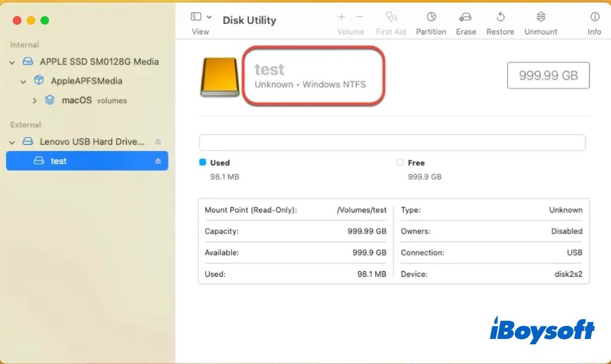Viewport: 611px width, 364px height.
Task: Click the Capacity 999.99 GB table value
Action: (367, 231)
